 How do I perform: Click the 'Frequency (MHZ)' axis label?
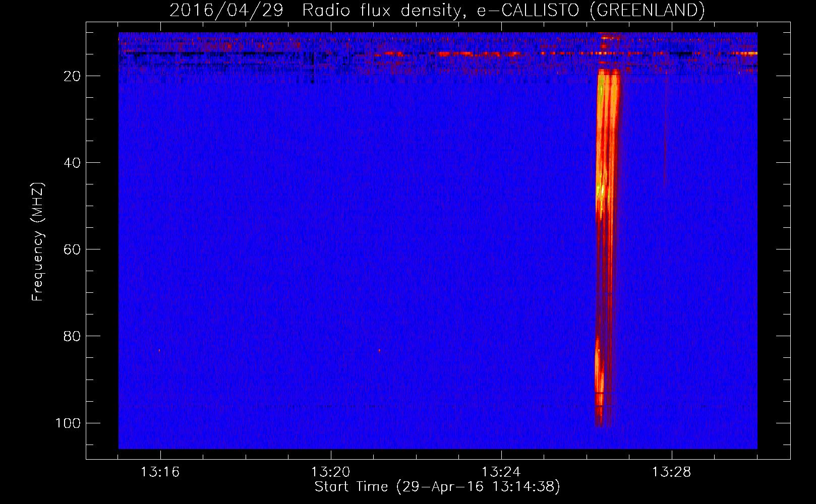(38, 242)
